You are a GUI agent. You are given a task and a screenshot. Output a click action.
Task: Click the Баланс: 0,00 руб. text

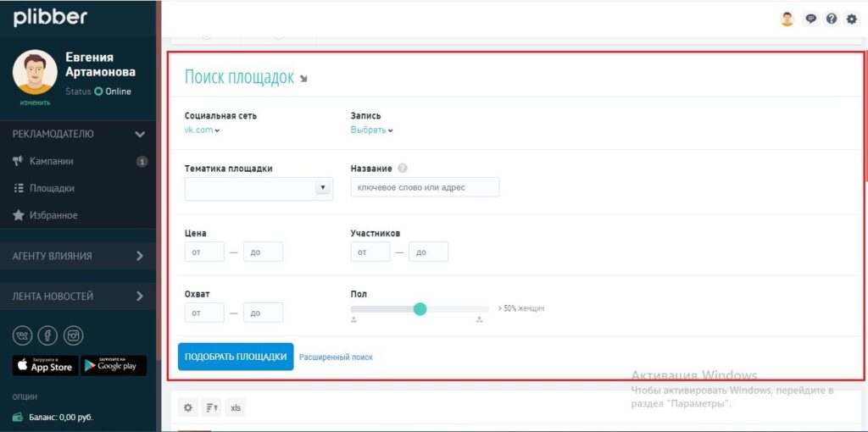tap(61, 417)
